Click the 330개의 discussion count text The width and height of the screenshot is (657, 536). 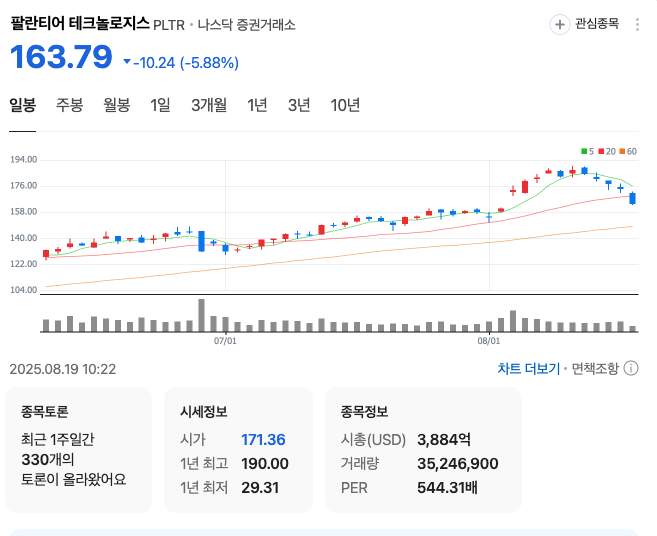[48, 460]
